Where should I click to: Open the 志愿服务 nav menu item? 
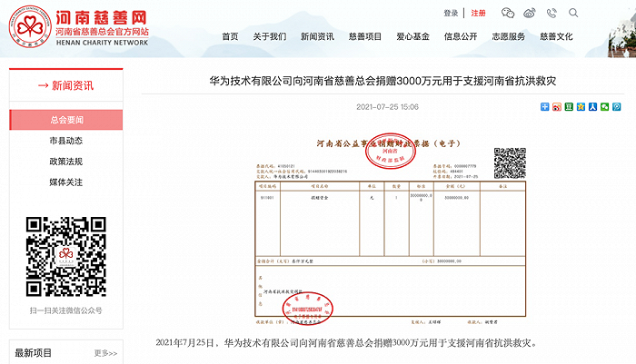pyautogui.click(x=508, y=36)
